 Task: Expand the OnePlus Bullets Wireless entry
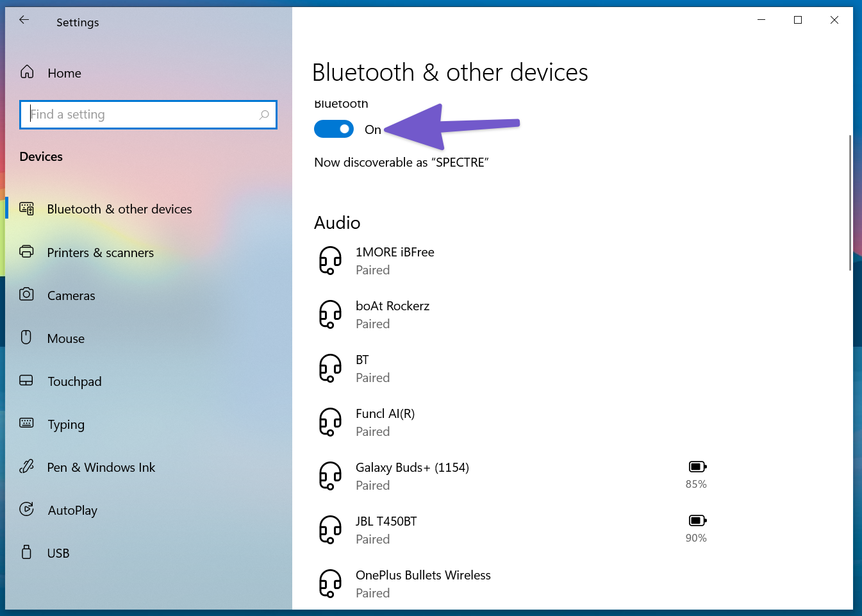point(423,583)
